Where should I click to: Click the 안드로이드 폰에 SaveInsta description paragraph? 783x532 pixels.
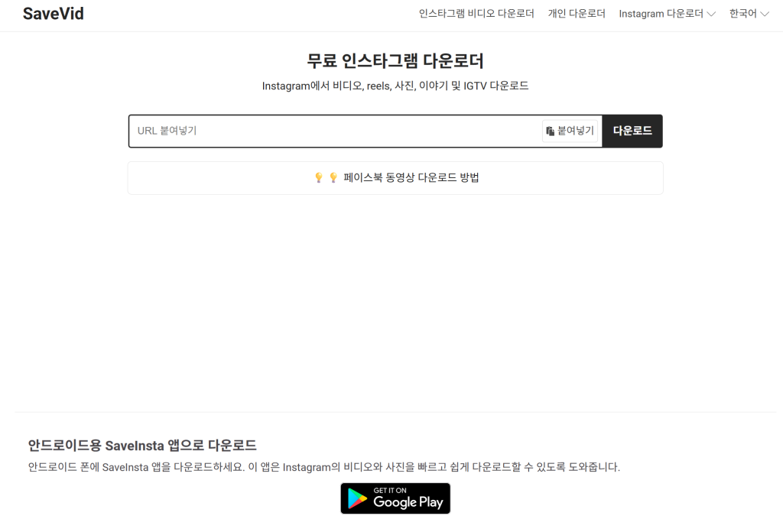coord(324,467)
